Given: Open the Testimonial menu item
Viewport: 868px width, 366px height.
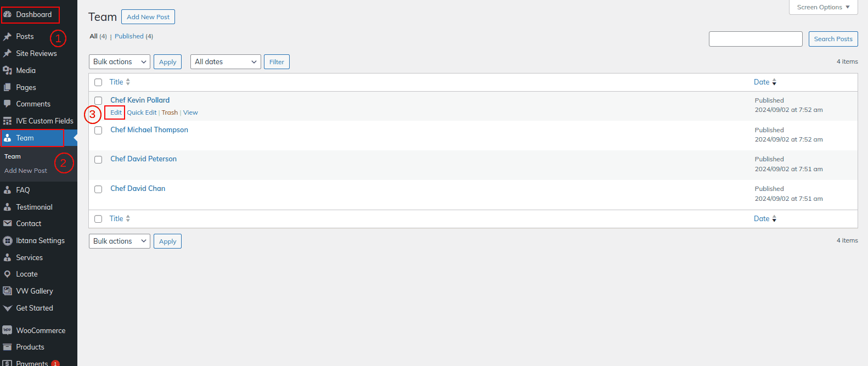Looking at the screenshot, I should 34,207.
